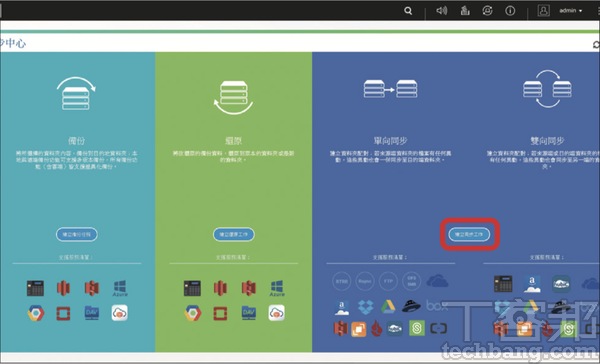Select WebDAV folder icon in Restore panel
Image resolution: width=600 pixels, height=364 pixels.
tap(249, 313)
